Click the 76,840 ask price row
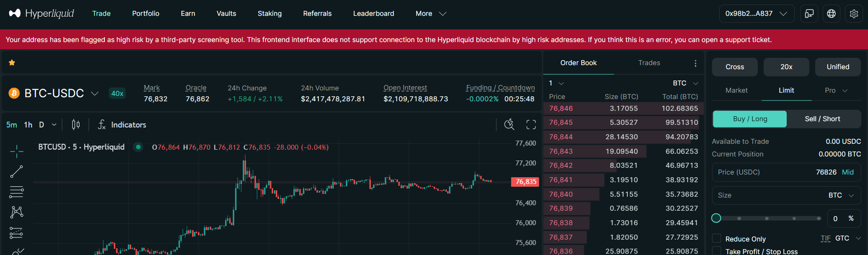 point(623,194)
